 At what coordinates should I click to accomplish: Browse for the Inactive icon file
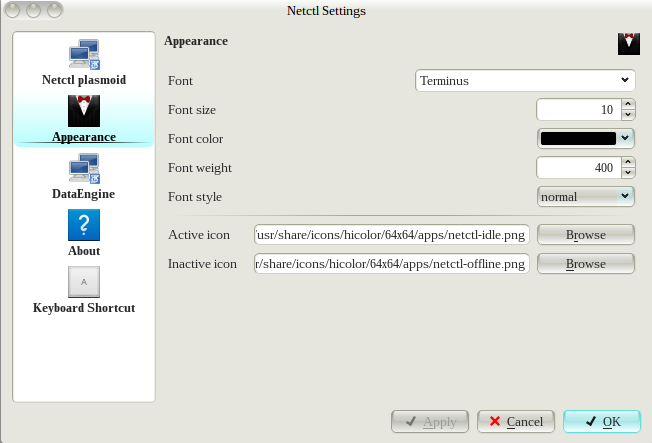(x=586, y=264)
